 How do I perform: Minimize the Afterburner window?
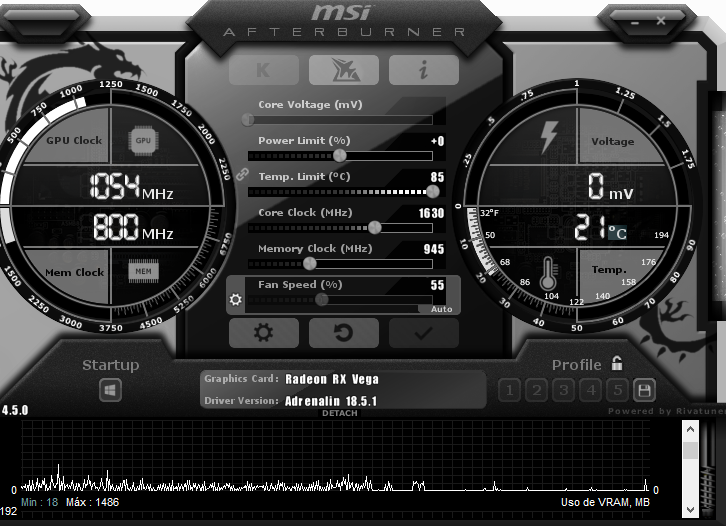[x=635, y=22]
